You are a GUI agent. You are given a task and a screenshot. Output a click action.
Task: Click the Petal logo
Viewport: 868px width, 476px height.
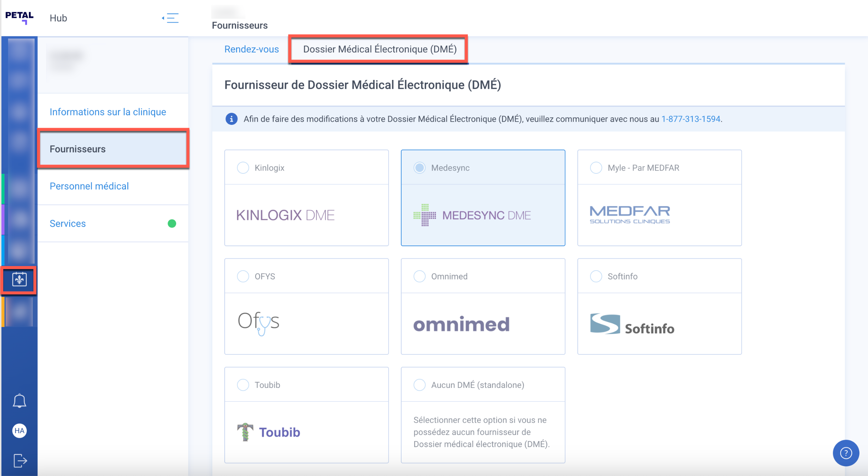19,18
